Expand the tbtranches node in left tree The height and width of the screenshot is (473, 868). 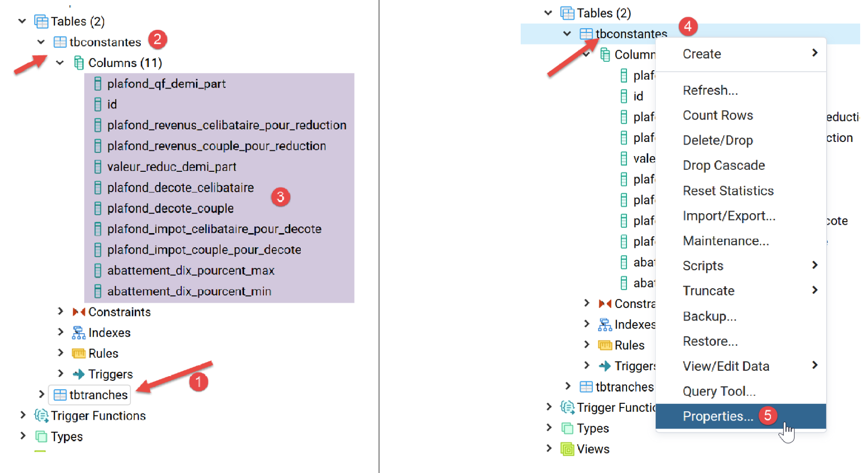pos(41,394)
